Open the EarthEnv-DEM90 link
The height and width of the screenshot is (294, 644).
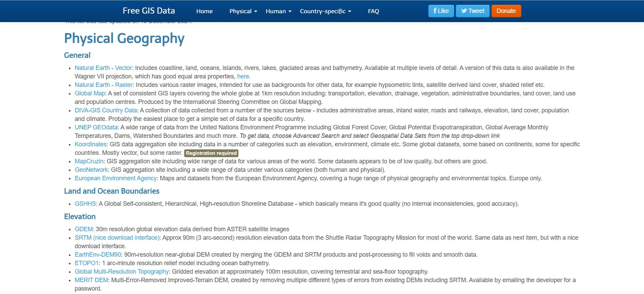98,255
